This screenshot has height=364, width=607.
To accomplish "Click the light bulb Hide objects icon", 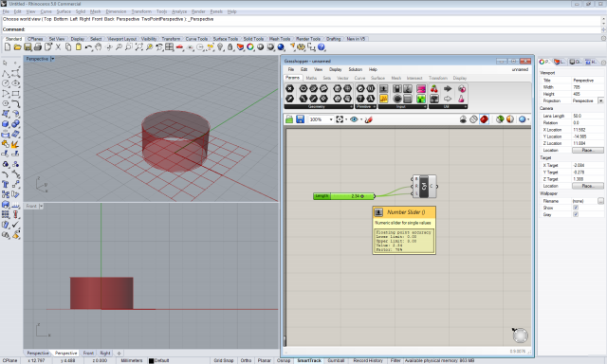I will pyautogui.click(x=220, y=46).
